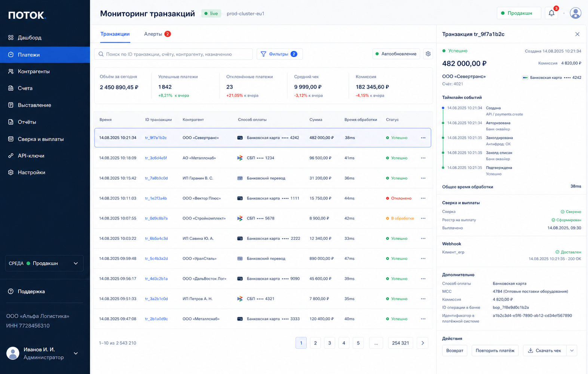Sort by the Время обработки column header
Viewport: 588px width, 374px height.
[x=361, y=120]
